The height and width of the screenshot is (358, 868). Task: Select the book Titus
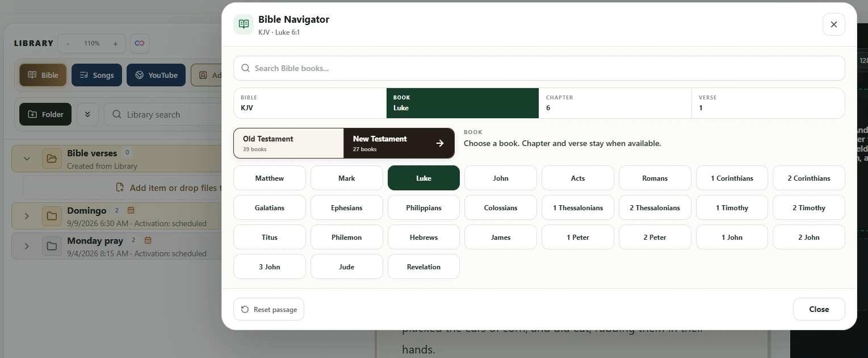coord(270,237)
